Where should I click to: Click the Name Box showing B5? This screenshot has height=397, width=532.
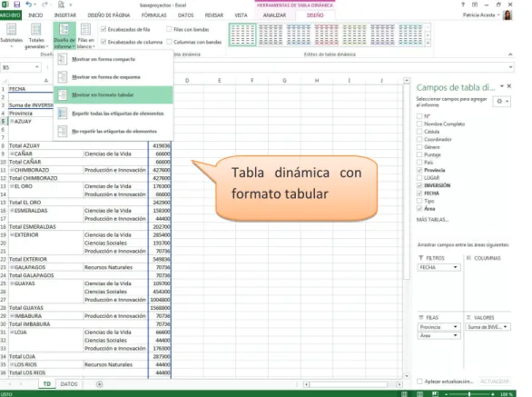[17, 67]
